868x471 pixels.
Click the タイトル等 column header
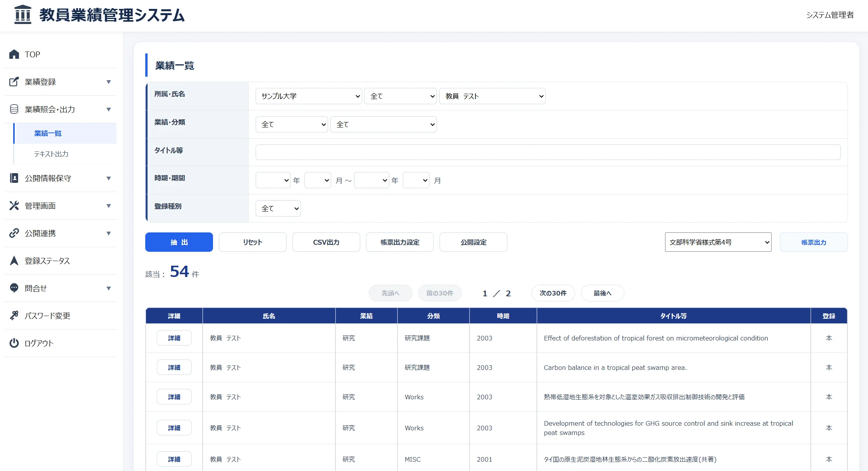click(674, 316)
